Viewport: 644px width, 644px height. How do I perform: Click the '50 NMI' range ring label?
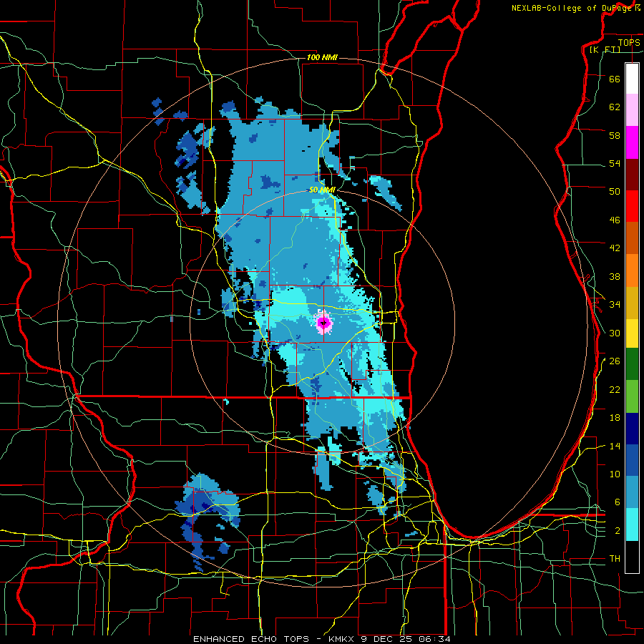click(x=322, y=190)
